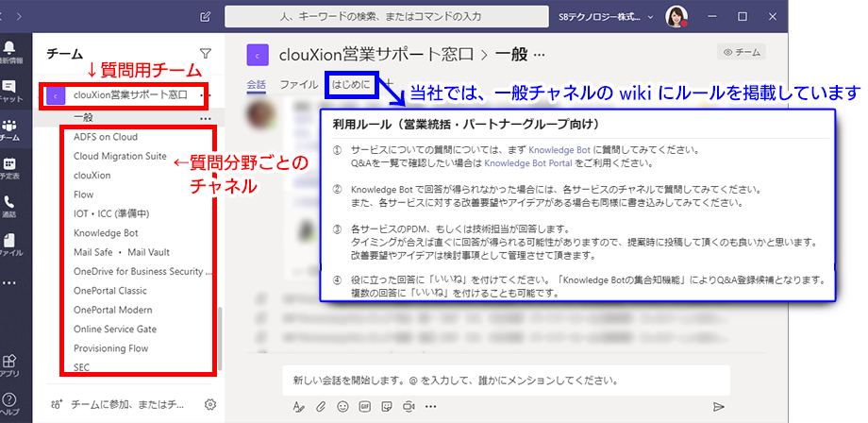The image size is (868, 423).
Task: Open the Help icon in sidebar
Action: pyautogui.click(x=8, y=404)
